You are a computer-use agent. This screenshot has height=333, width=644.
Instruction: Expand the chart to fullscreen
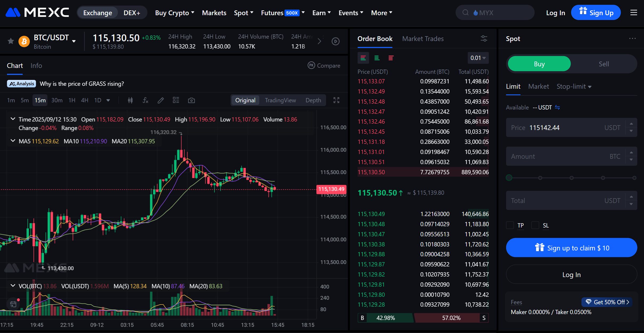pos(336,100)
